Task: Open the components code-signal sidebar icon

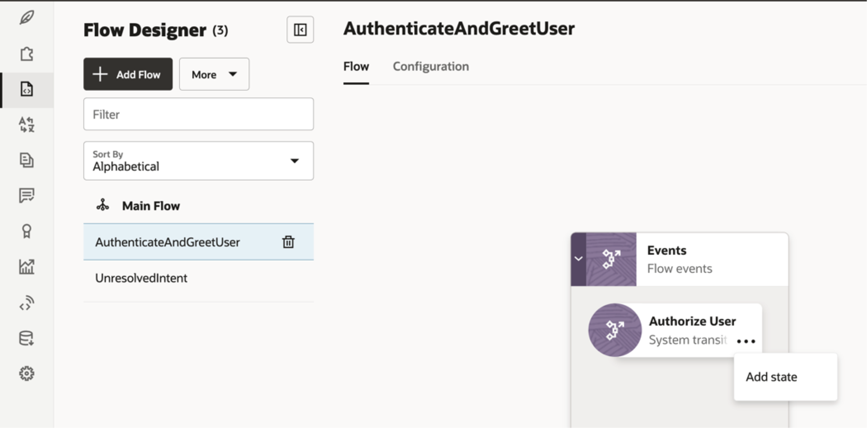Action: tap(27, 302)
